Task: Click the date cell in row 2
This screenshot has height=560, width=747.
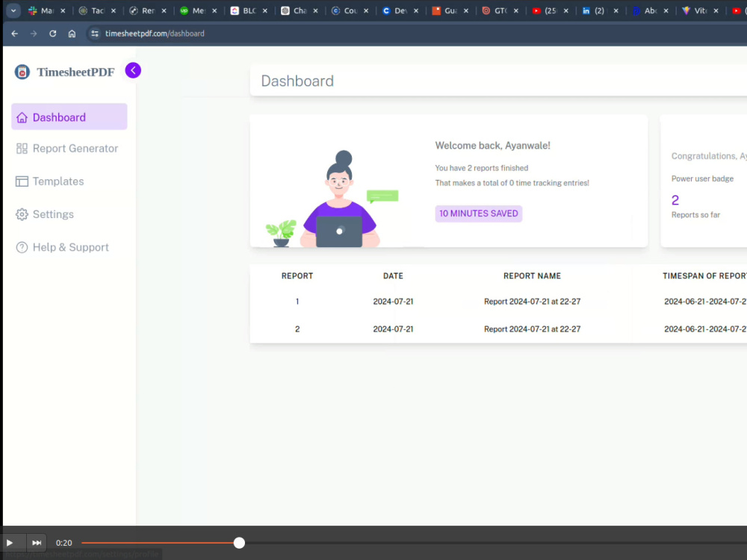Action: (393, 329)
